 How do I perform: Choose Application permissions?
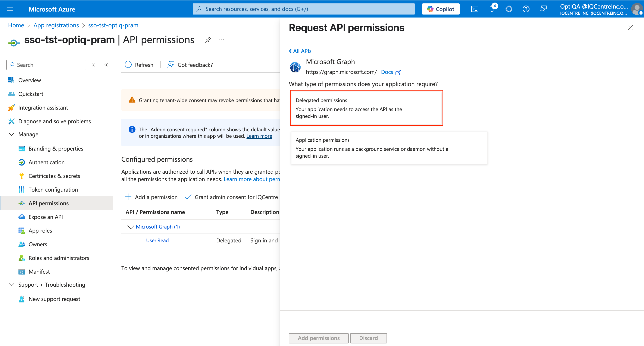click(389, 148)
